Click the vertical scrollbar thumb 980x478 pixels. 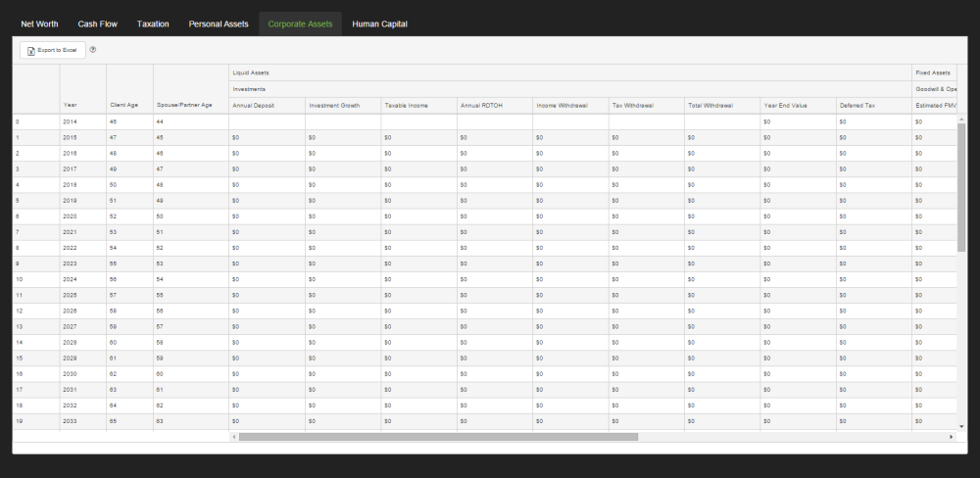point(961,186)
